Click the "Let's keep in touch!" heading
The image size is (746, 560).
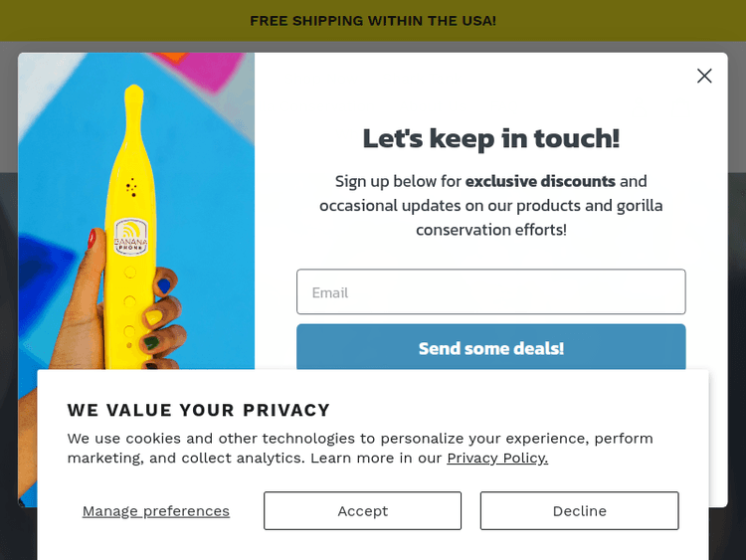click(490, 138)
